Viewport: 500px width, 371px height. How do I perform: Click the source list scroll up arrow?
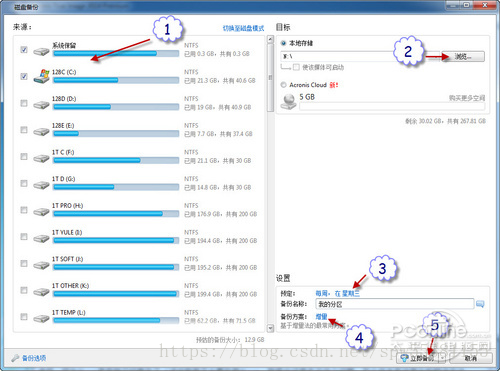tap(270, 40)
